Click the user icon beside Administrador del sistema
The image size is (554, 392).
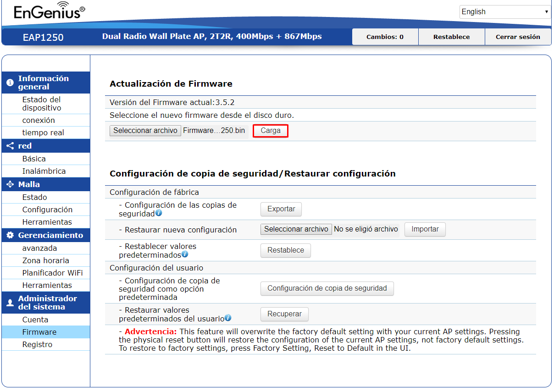point(10,303)
